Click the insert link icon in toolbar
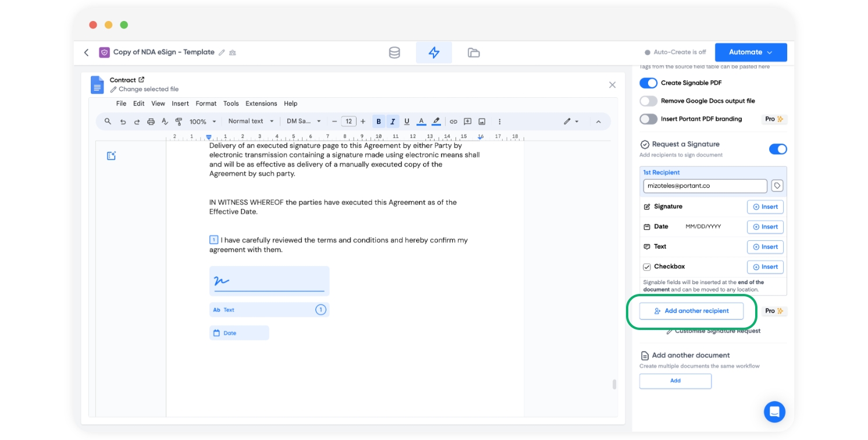 [x=453, y=122]
